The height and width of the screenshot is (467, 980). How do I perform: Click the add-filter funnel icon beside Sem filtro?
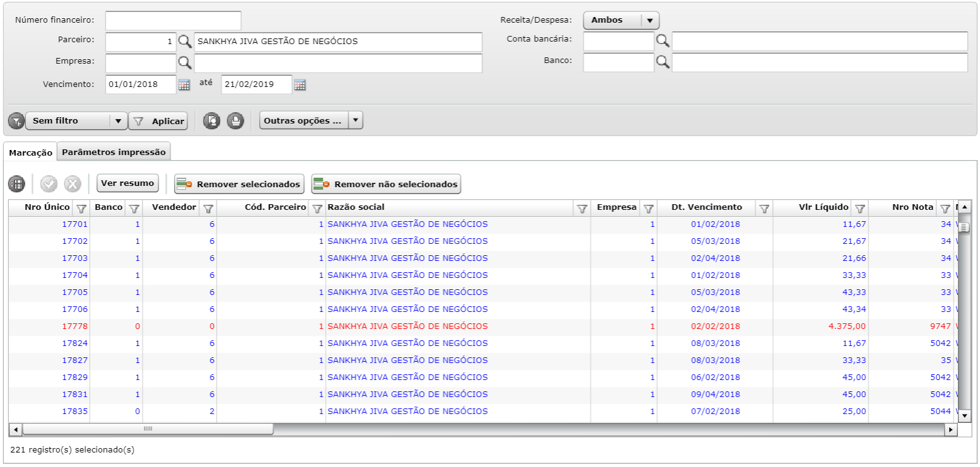pos(16,121)
